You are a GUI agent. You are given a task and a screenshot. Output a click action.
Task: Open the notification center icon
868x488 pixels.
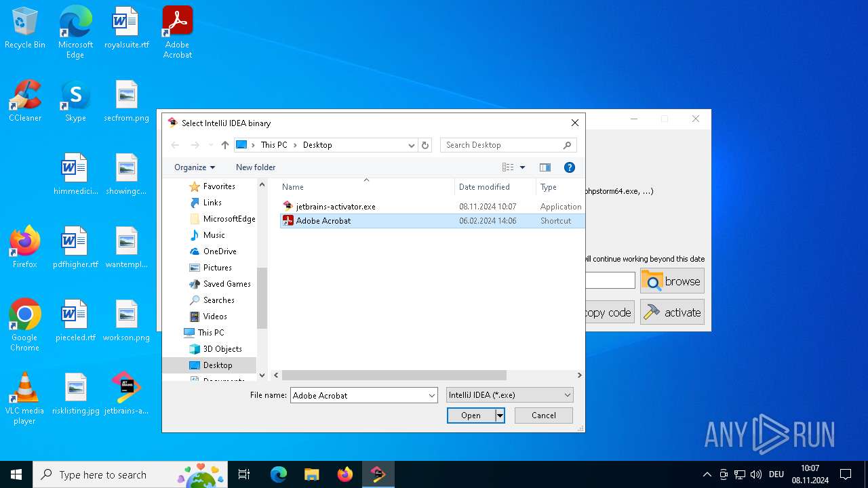pos(846,474)
